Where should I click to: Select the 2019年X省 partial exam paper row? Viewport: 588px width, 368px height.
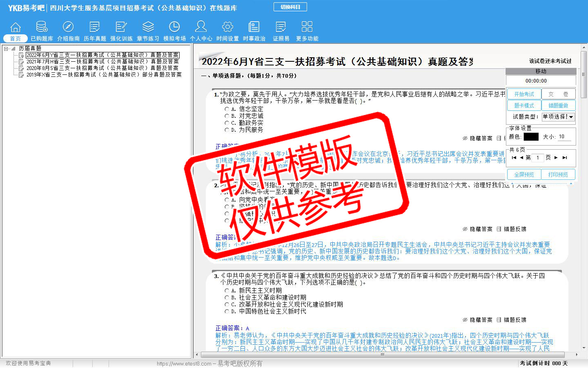pyautogui.click(x=104, y=74)
